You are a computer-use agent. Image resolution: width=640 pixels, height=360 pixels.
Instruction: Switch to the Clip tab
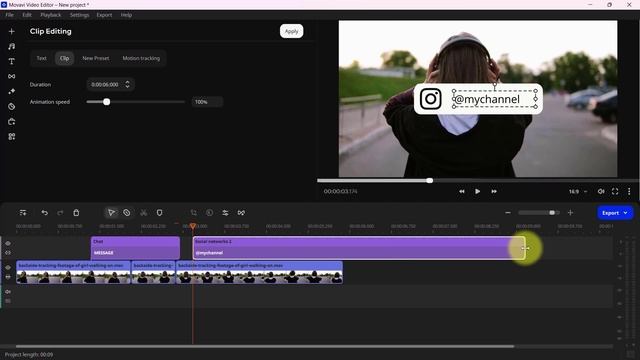click(x=64, y=58)
